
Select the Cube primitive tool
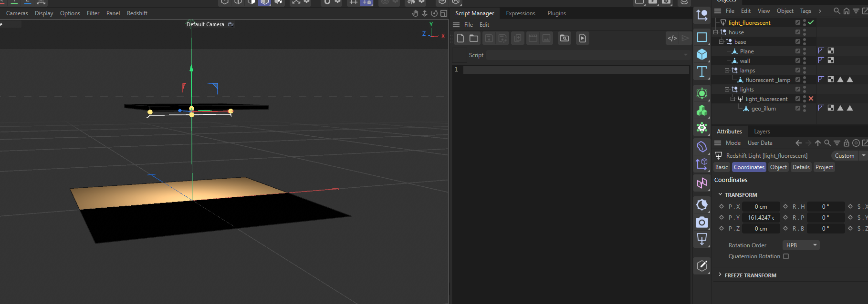(x=702, y=54)
